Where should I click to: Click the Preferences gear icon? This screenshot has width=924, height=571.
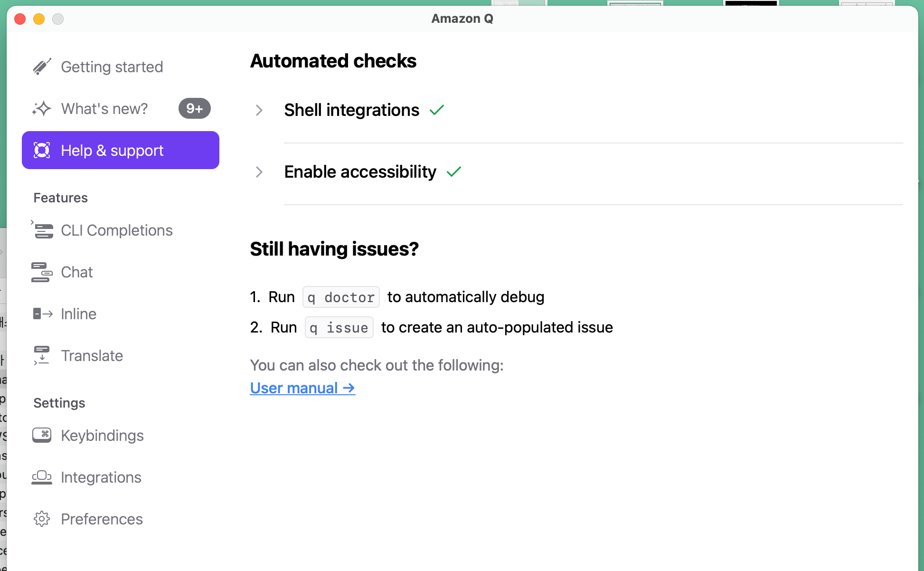42,519
